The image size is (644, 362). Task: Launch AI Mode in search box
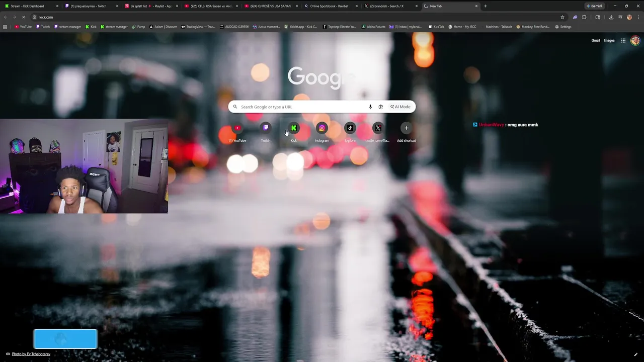coord(400,107)
